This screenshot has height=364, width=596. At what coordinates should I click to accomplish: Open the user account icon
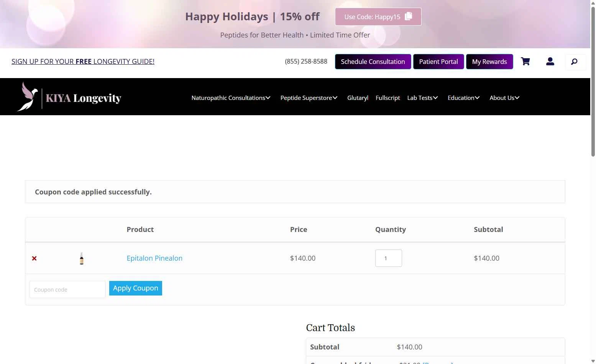click(x=550, y=61)
